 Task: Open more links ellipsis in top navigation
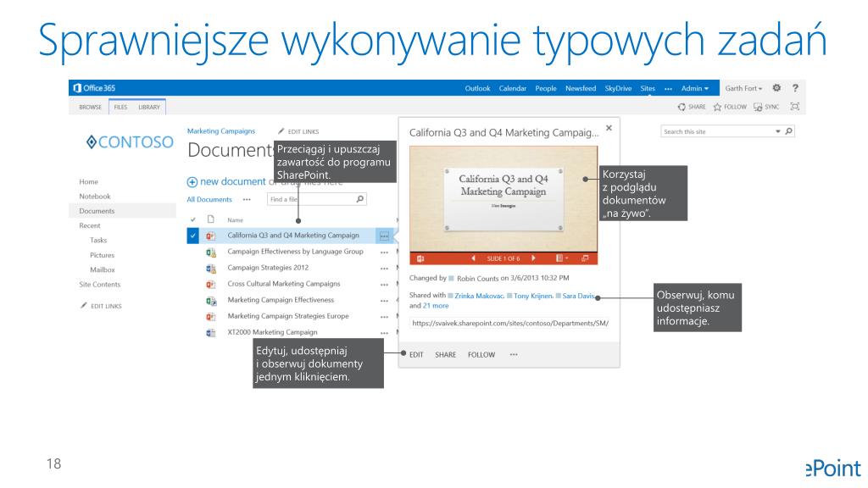point(668,88)
